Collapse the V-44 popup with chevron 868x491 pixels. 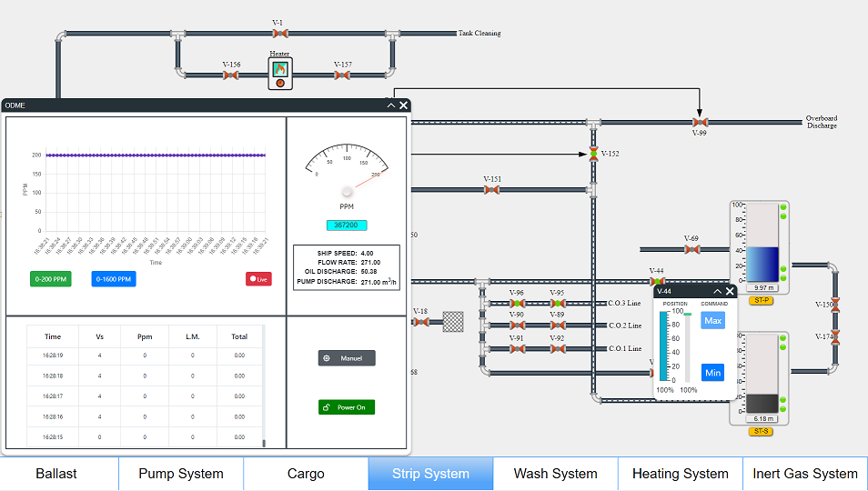(x=718, y=291)
